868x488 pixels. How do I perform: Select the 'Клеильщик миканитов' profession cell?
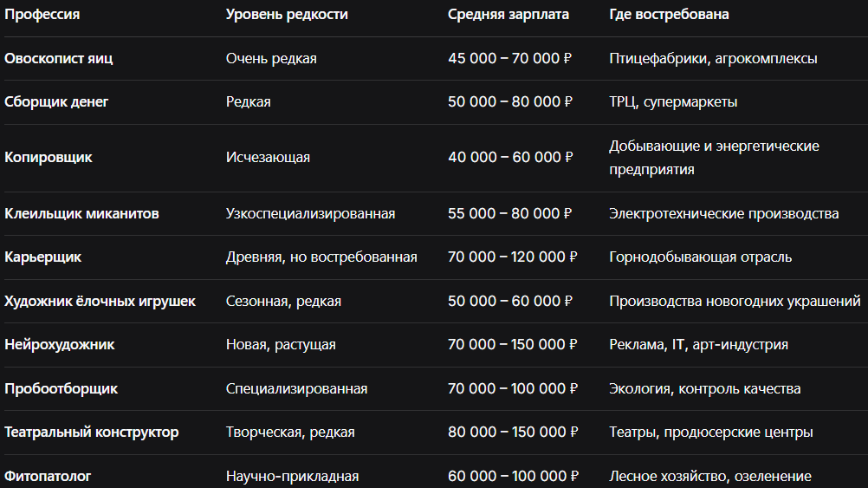tap(81, 214)
